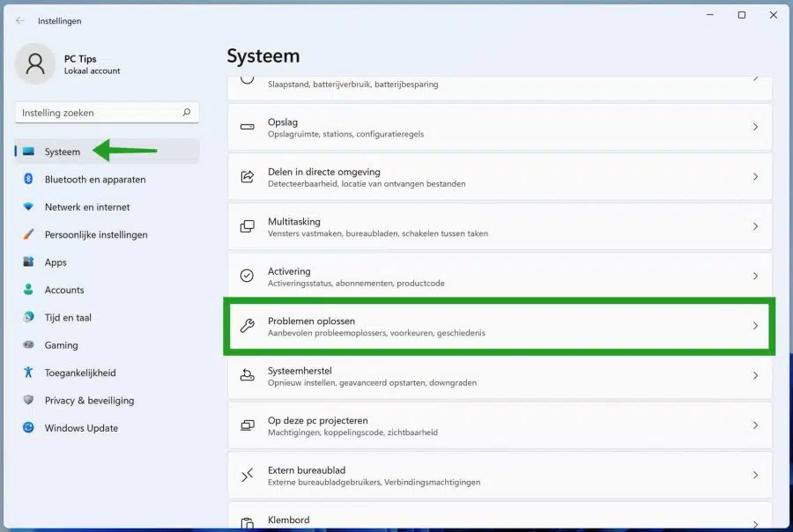Open the Opslag settings entry

500,127
